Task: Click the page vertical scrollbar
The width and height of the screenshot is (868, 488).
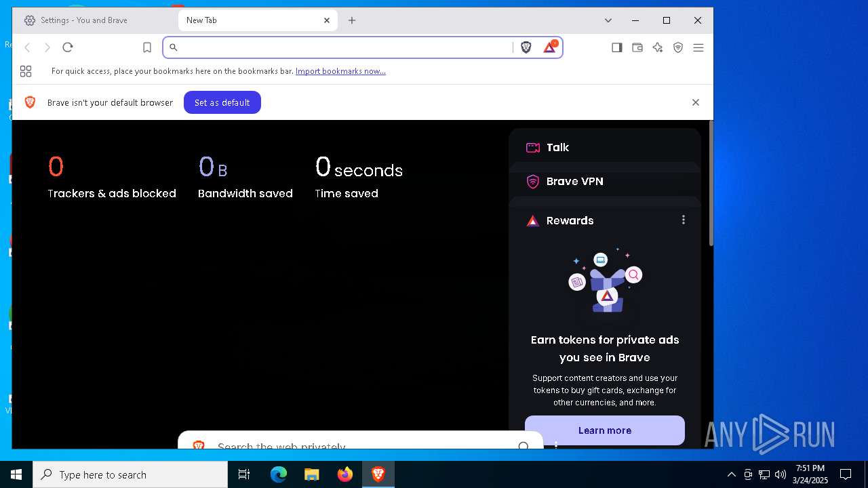Action: [x=711, y=183]
